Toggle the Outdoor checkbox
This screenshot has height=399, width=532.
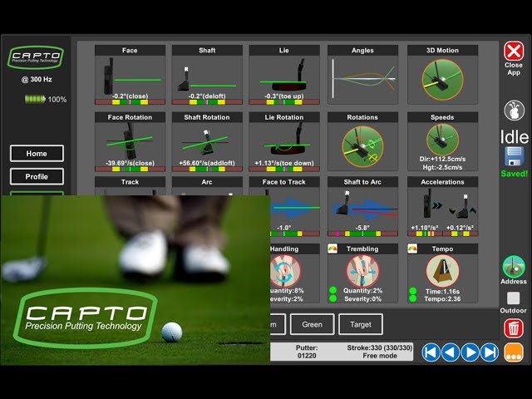click(514, 298)
